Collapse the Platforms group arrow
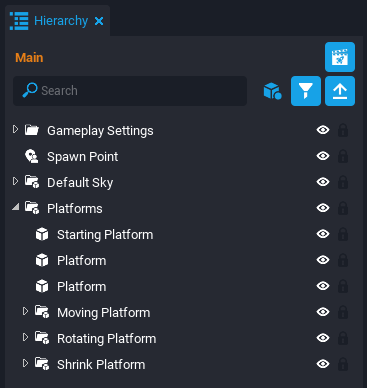Image resolution: width=367 pixels, height=388 pixels. pos(15,207)
